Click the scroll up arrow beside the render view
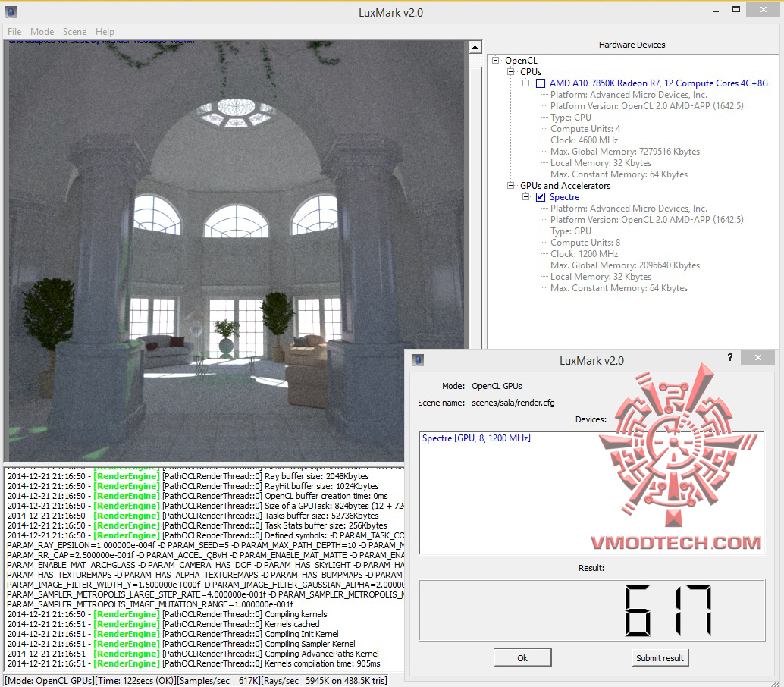Screen dimensions: 784x687 (475, 48)
